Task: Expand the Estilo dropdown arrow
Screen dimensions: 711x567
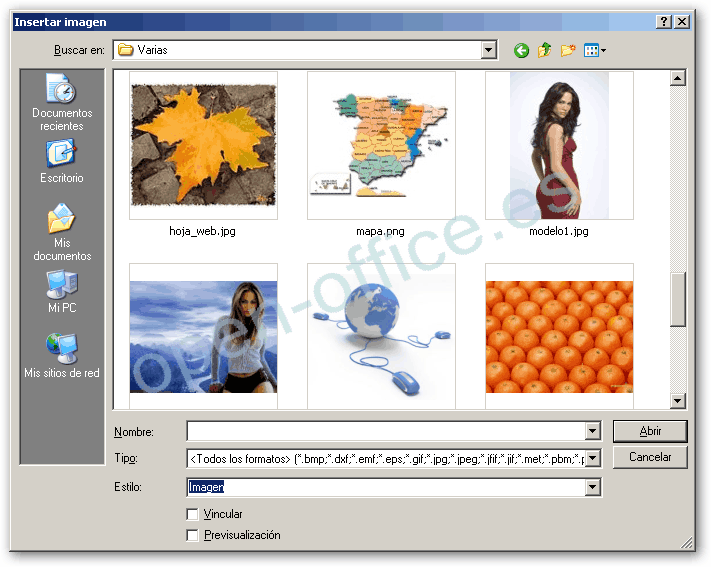Action: point(592,487)
